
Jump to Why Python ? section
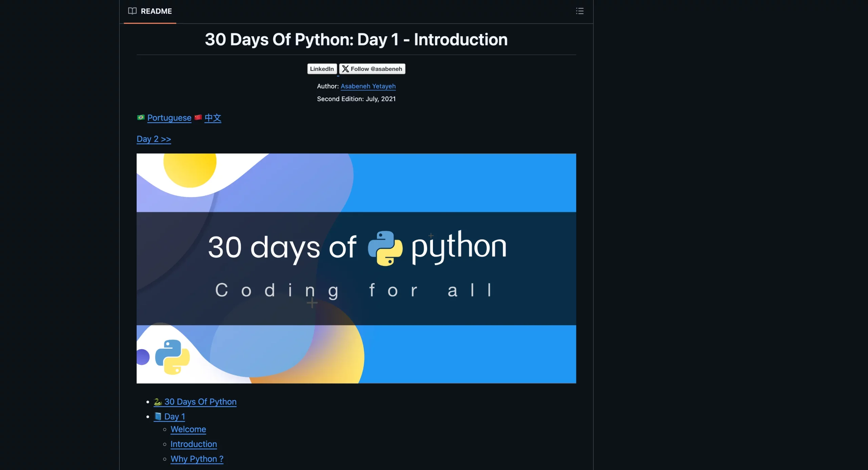click(197, 459)
